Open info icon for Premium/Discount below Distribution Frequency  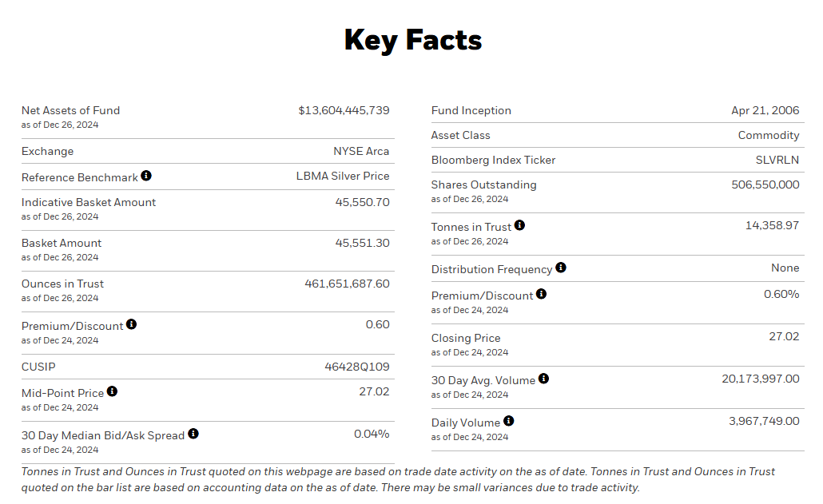coord(541,294)
